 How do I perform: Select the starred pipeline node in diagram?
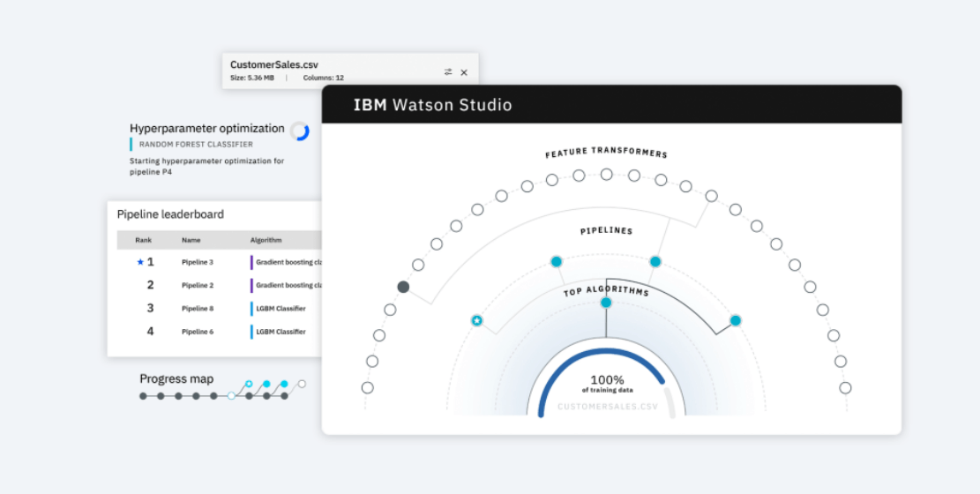[476, 320]
